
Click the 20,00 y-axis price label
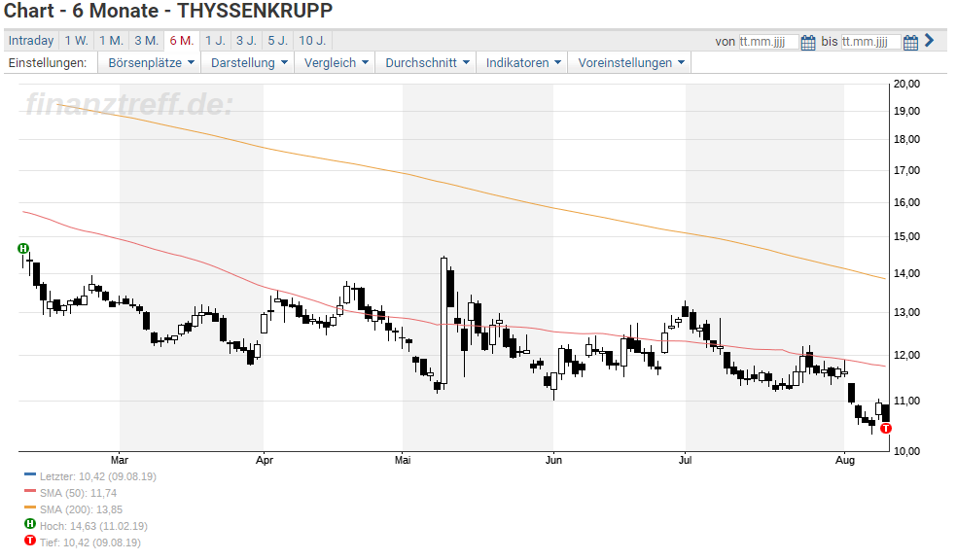pos(906,85)
